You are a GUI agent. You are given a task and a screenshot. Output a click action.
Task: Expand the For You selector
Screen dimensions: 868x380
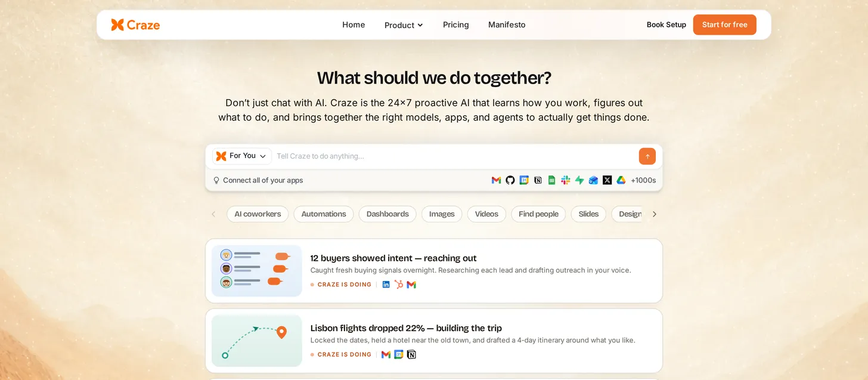coord(242,156)
